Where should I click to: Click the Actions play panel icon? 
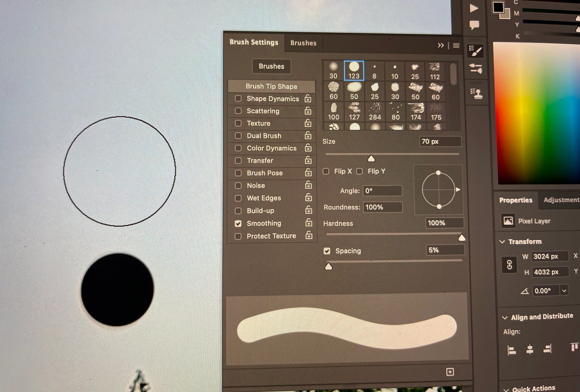474,8
